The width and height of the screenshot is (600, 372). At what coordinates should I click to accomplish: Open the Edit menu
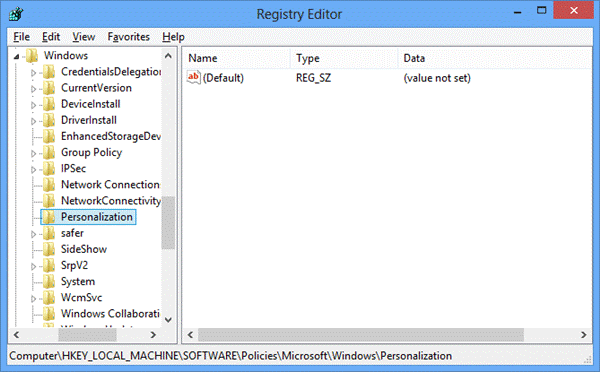tap(51, 37)
